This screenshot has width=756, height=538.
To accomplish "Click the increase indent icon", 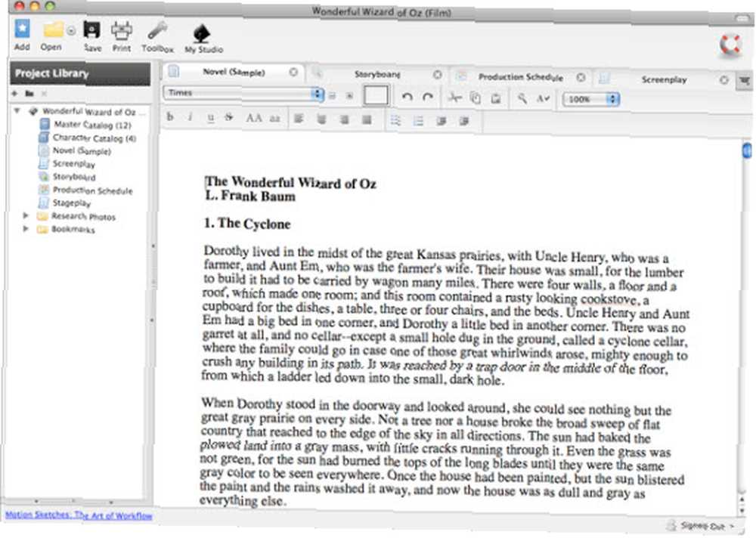I will 464,121.
